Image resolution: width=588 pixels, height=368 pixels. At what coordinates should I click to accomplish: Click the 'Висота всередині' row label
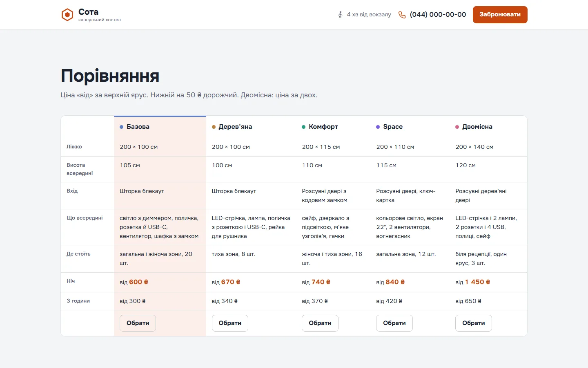coord(80,169)
